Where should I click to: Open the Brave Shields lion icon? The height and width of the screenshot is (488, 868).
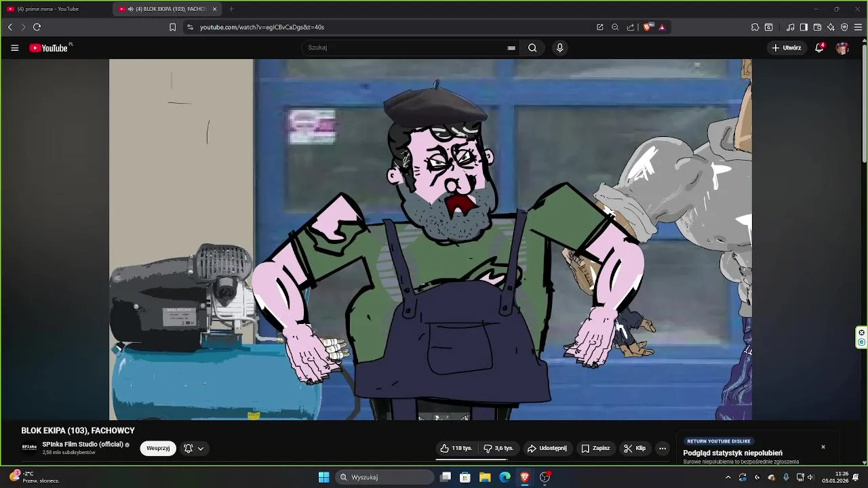(647, 27)
